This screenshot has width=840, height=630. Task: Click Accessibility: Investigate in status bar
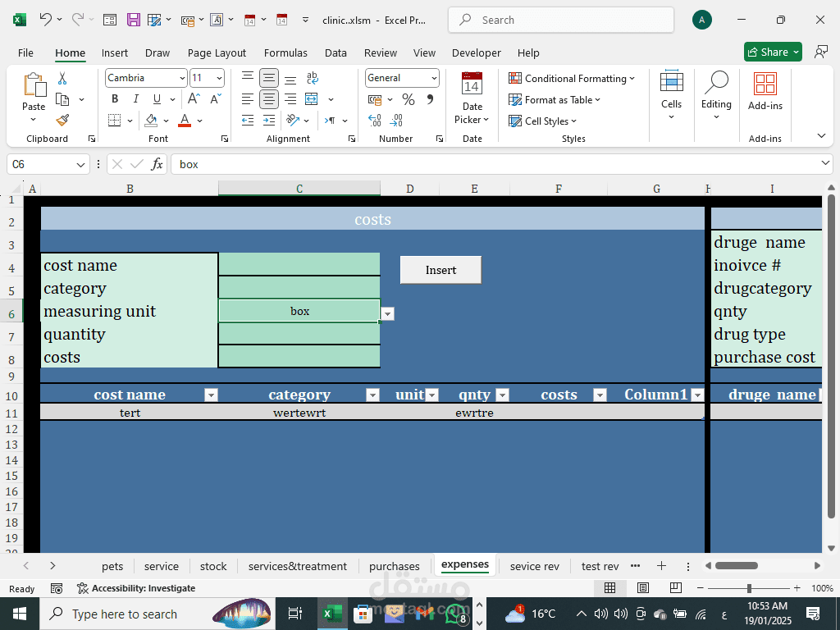[137, 588]
